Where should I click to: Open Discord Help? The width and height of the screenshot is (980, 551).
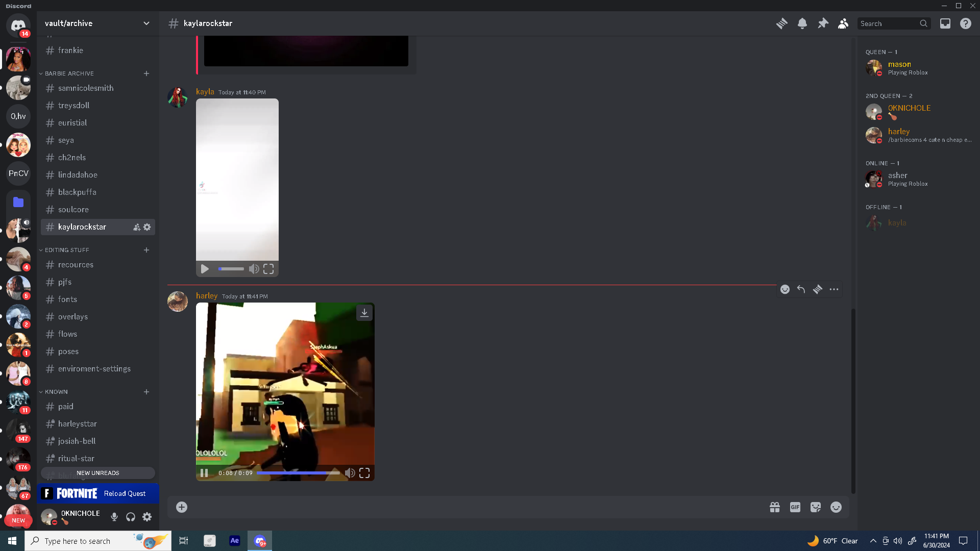(966, 23)
